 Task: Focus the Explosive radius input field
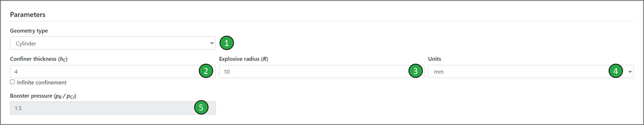(311, 72)
